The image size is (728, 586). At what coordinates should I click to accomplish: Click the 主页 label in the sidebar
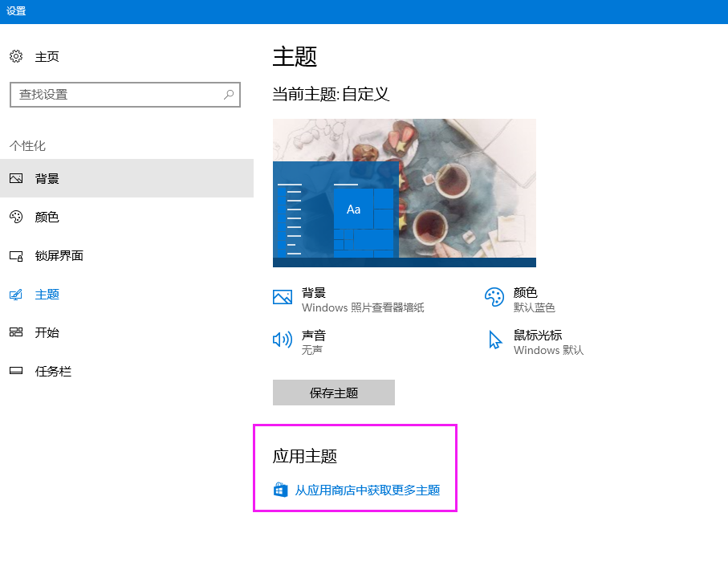pyautogui.click(x=47, y=57)
